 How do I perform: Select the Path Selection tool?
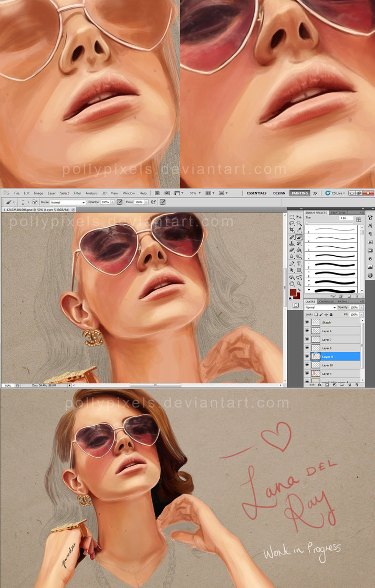pos(291,270)
